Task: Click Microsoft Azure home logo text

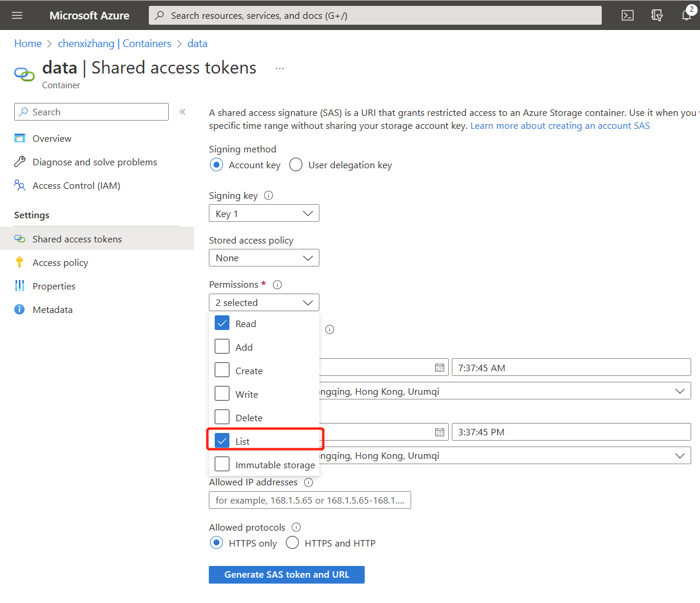Action: click(x=89, y=16)
